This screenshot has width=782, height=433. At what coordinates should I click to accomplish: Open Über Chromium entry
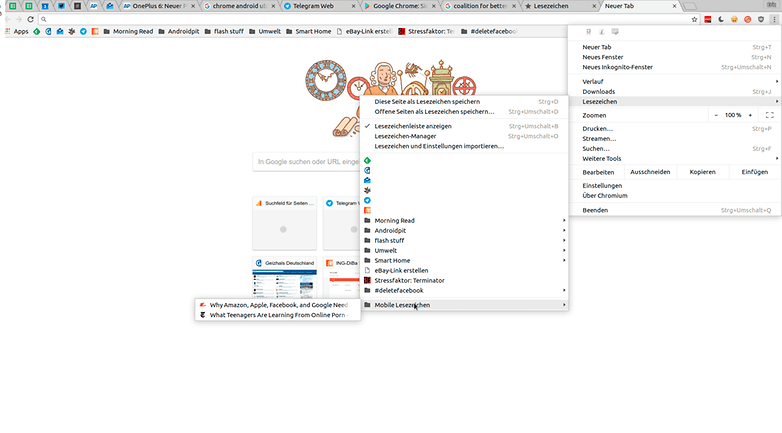point(675,196)
